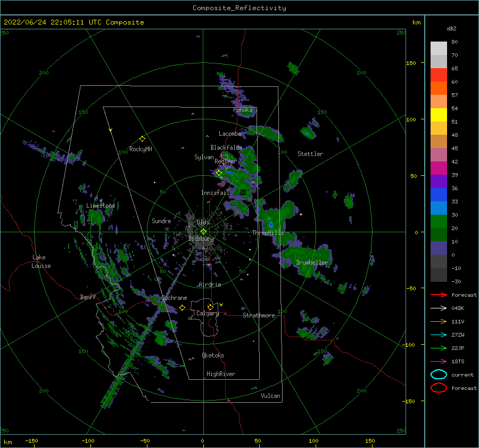Click the dBZ scale heading
The image size is (479, 448).
pyautogui.click(x=451, y=28)
